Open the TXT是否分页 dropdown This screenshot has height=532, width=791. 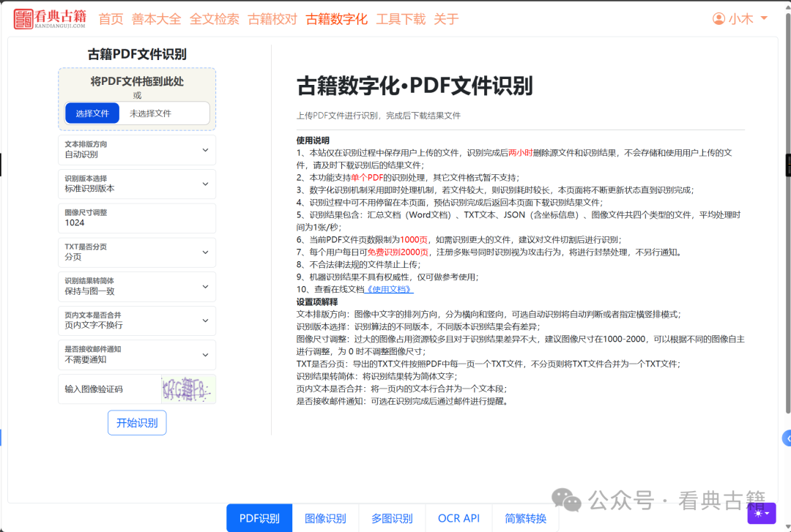pyautogui.click(x=136, y=252)
